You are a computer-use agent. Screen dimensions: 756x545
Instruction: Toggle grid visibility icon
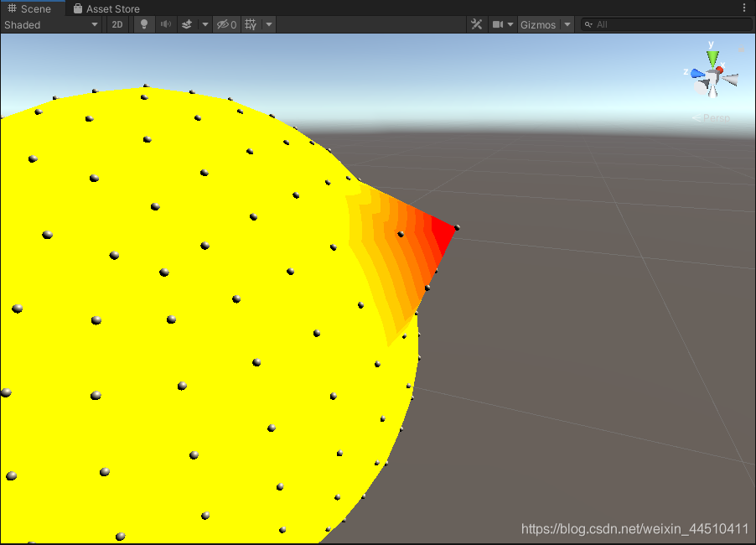click(251, 24)
